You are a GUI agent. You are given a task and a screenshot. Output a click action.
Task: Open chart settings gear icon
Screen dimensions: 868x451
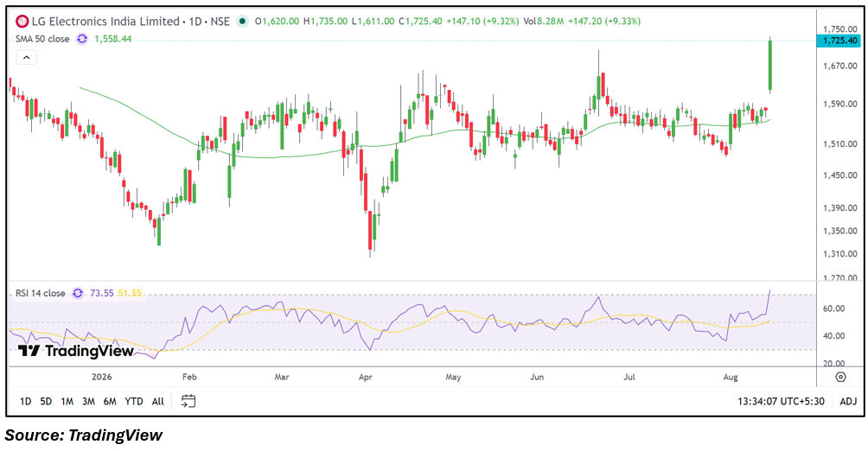tap(840, 377)
